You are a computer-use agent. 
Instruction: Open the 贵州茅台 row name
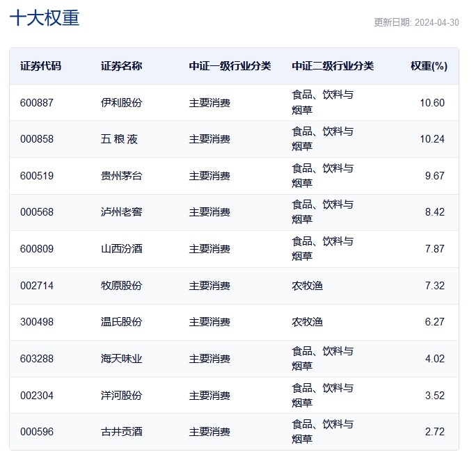pos(121,176)
